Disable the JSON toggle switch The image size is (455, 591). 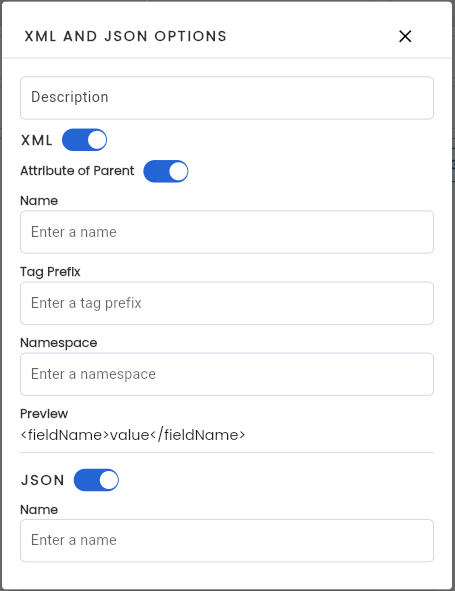coord(96,480)
